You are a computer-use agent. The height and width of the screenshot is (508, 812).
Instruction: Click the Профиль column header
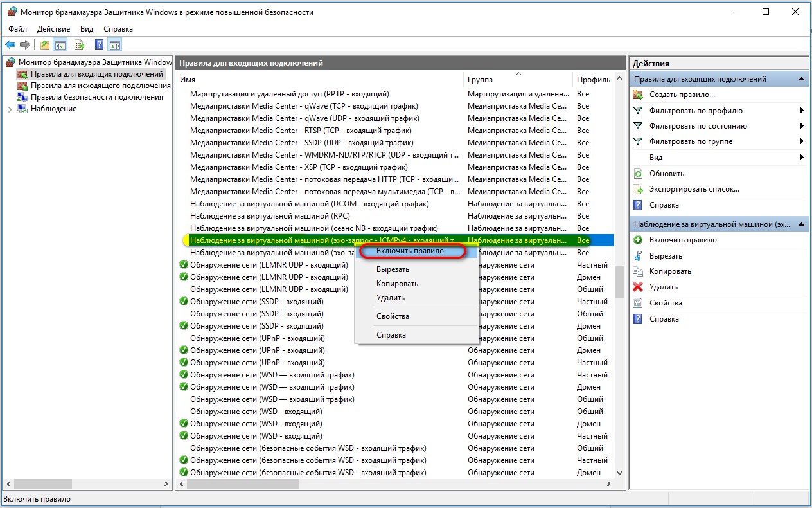pos(594,80)
